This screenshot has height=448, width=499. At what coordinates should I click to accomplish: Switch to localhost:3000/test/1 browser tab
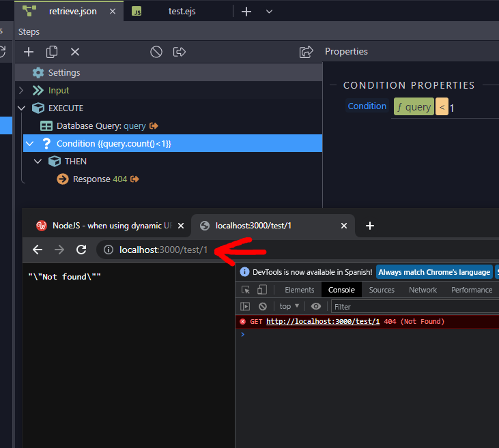click(x=273, y=226)
